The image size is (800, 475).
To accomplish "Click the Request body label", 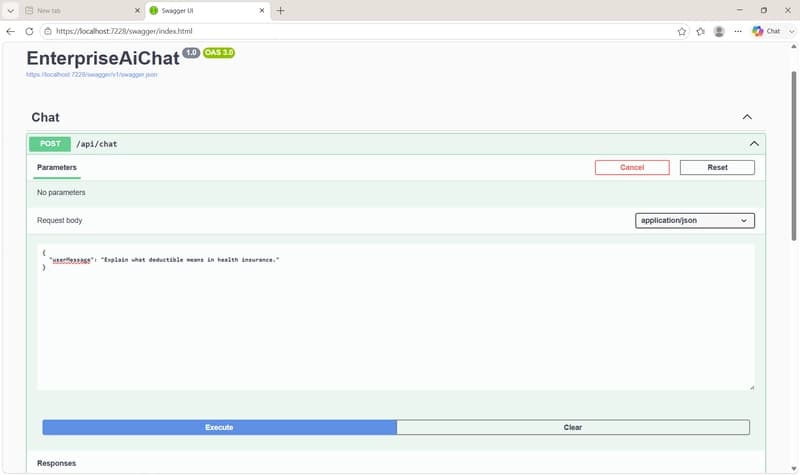I will [x=60, y=220].
